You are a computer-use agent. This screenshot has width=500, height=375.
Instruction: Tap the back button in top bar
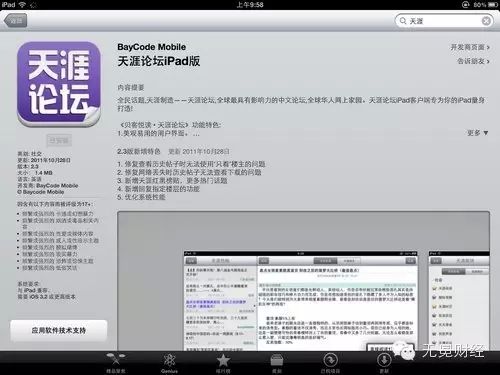coord(16,21)
